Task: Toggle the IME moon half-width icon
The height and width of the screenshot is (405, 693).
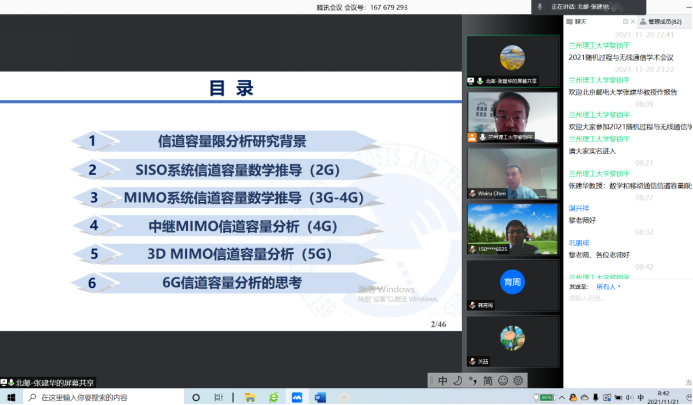Action: point(458,381)
